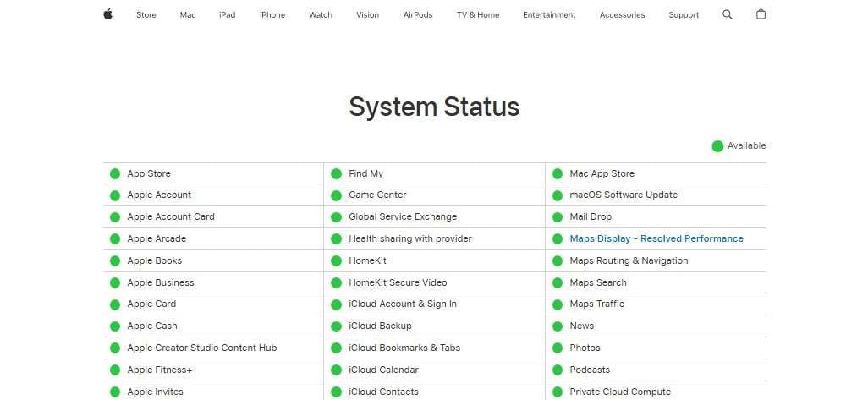Click the Maps Traffic service name
This screenshot has width=868, height=400.
596,304
